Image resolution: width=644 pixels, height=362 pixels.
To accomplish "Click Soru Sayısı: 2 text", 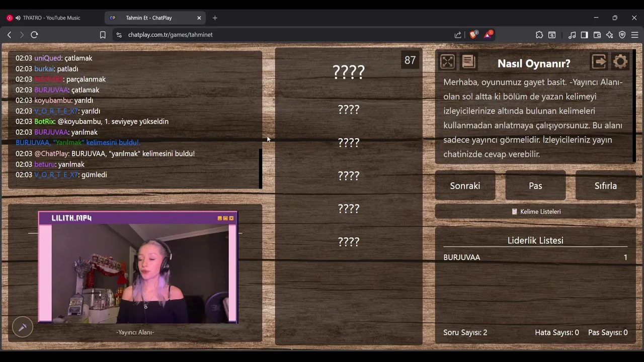I will [465, 332].
